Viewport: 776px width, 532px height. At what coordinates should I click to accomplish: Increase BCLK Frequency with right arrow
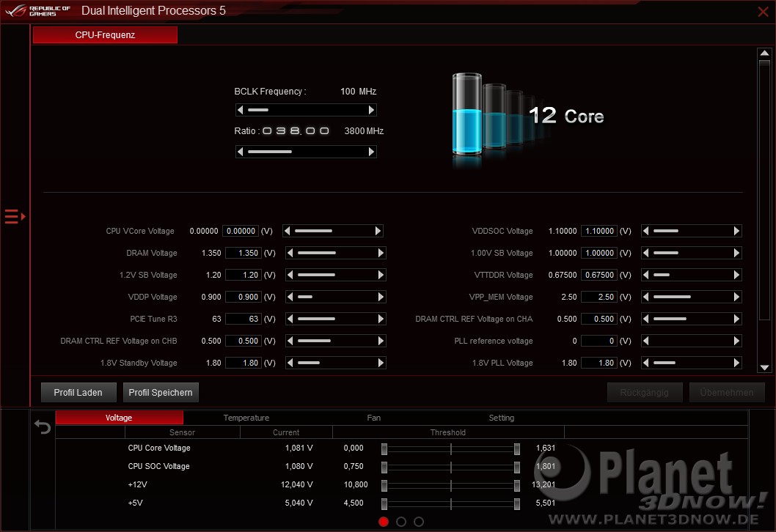coord(371,110)
